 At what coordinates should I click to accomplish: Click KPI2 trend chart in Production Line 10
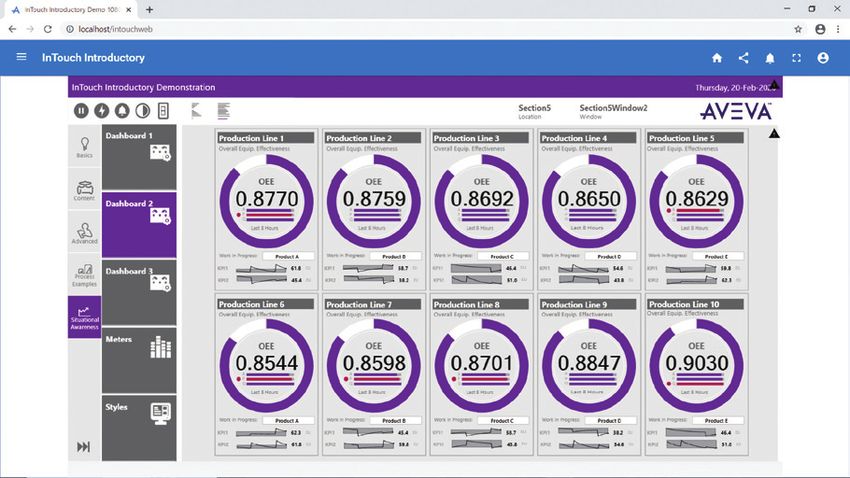point(691,444)
